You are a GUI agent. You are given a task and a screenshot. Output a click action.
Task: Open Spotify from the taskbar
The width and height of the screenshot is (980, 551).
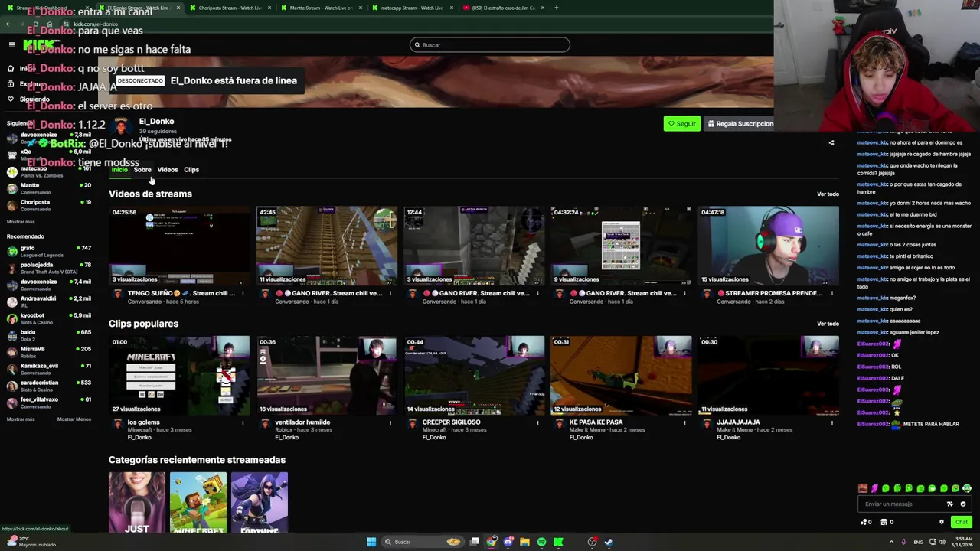pyautogui.click(x=541, y=542)
